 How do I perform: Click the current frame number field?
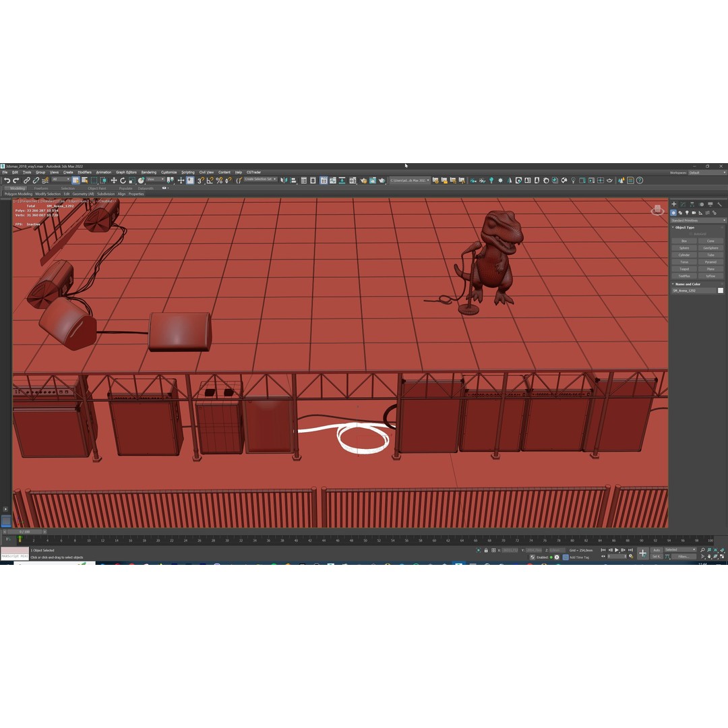[x=617, y=556]
